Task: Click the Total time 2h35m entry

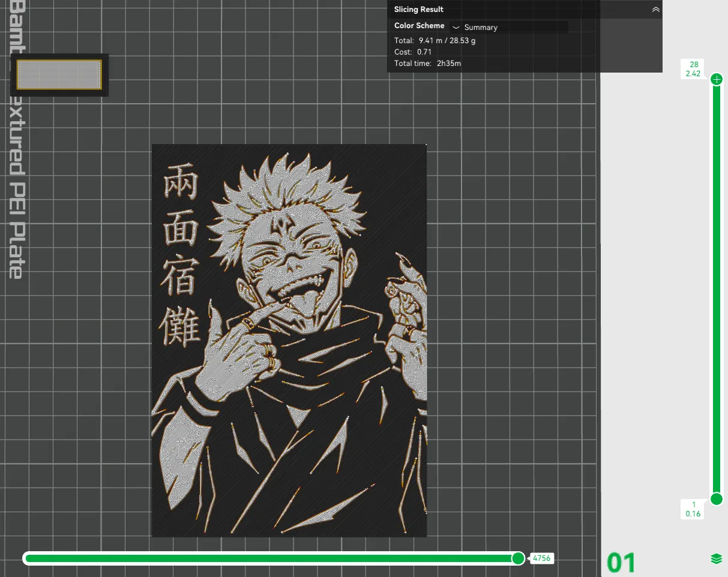Action: coord(427,63)
